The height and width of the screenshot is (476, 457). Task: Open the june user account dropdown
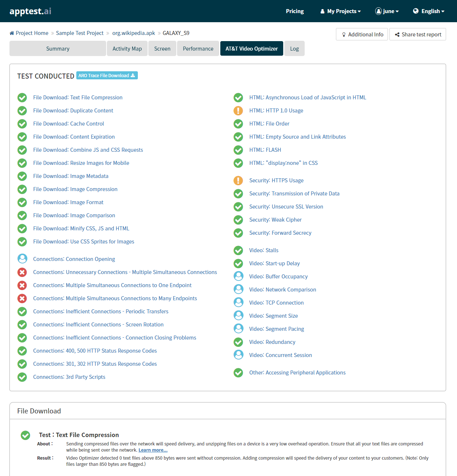387,11
